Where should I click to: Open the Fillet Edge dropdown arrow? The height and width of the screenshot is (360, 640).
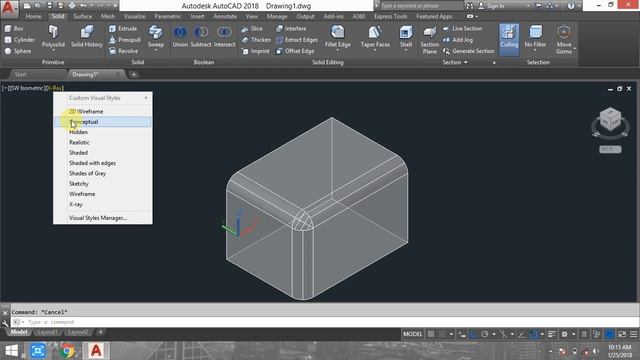coord(338,50)
